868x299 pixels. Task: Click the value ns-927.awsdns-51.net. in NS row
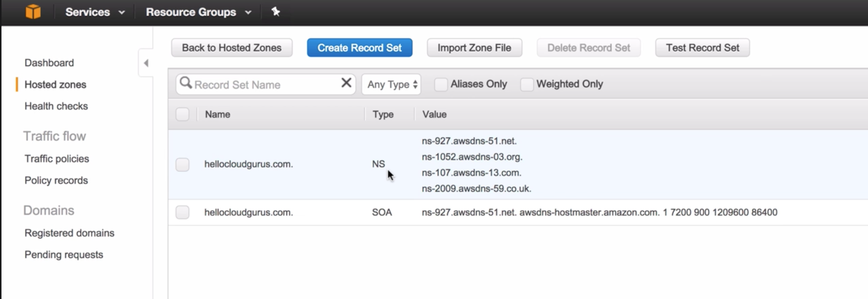(469, 141)
